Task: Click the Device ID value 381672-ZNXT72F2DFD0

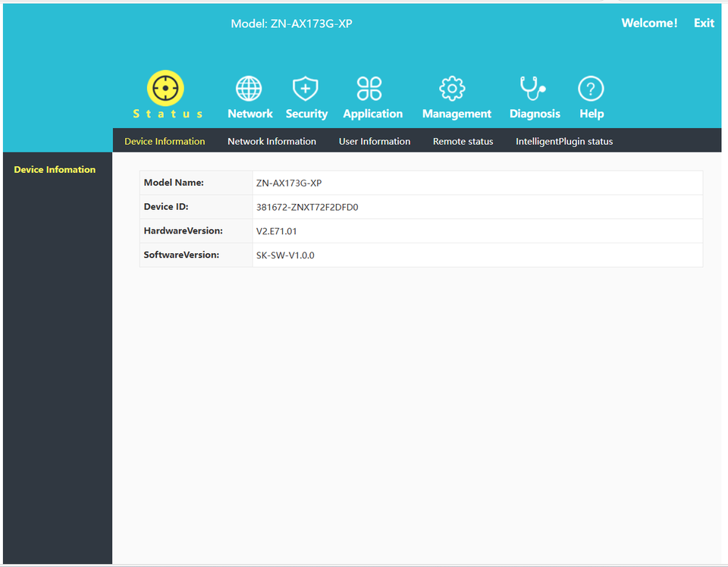Action: tap(307, 207)
